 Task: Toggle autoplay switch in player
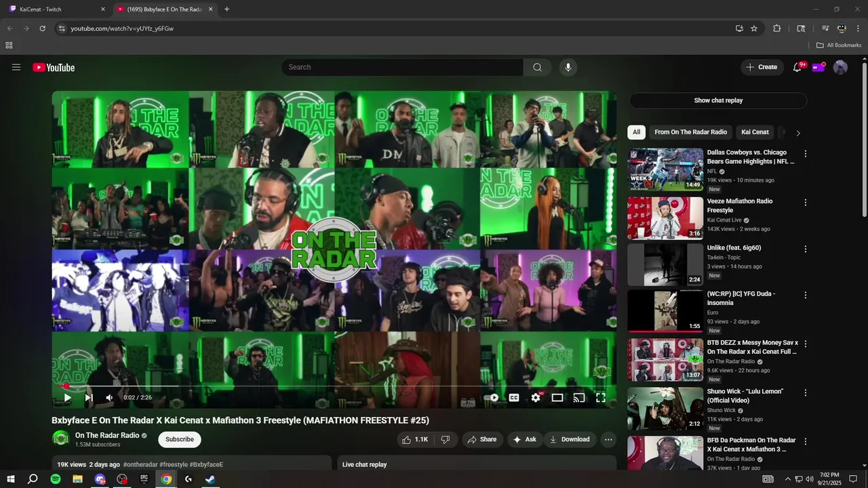pos(492,398)
